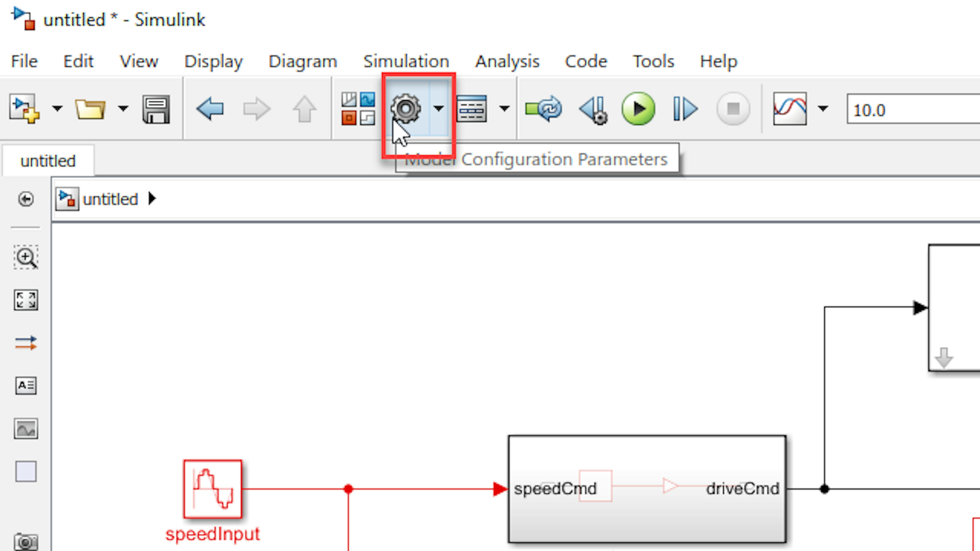Viewport: 980px width, 551px height.
Task: Click the Fit to View icon
Action: [26, 300]
